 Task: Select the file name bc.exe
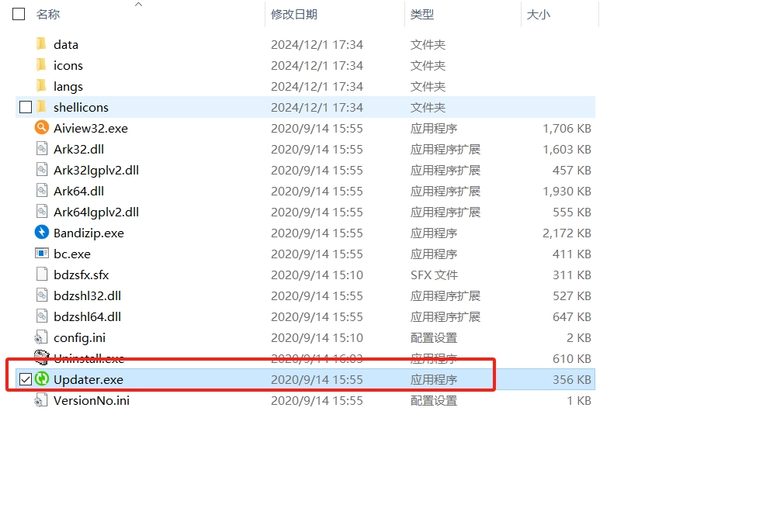pyautogui.click(x=72, y=254)
